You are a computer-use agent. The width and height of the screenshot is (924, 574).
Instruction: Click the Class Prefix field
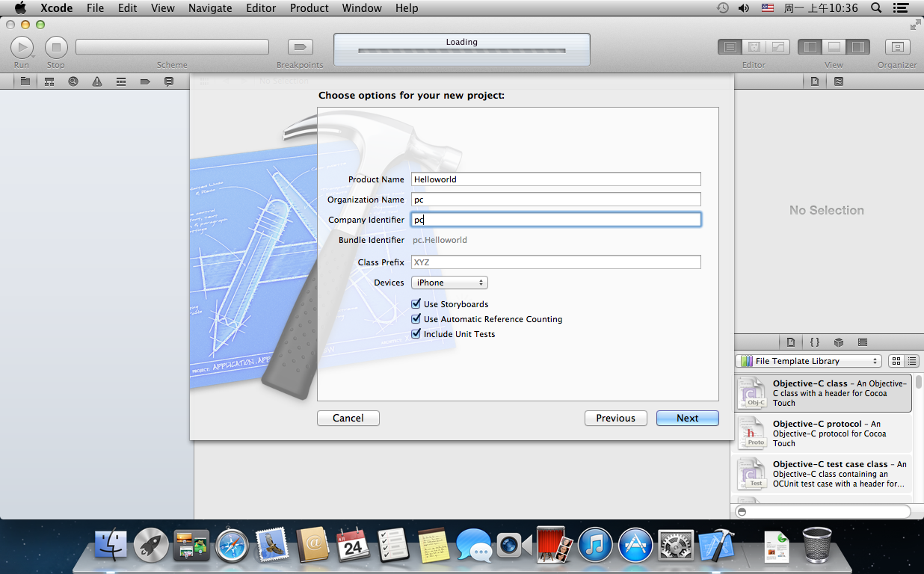pos(556,262)
